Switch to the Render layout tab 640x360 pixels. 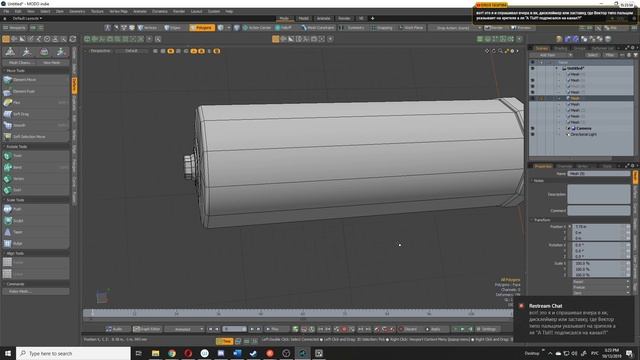pos(344,18)
